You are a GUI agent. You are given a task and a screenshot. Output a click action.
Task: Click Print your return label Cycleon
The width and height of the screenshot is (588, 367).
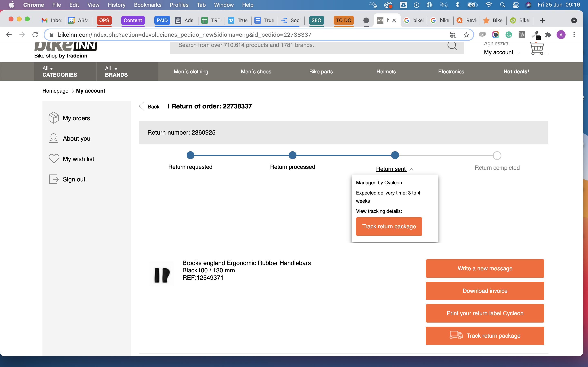coord(485,313)
